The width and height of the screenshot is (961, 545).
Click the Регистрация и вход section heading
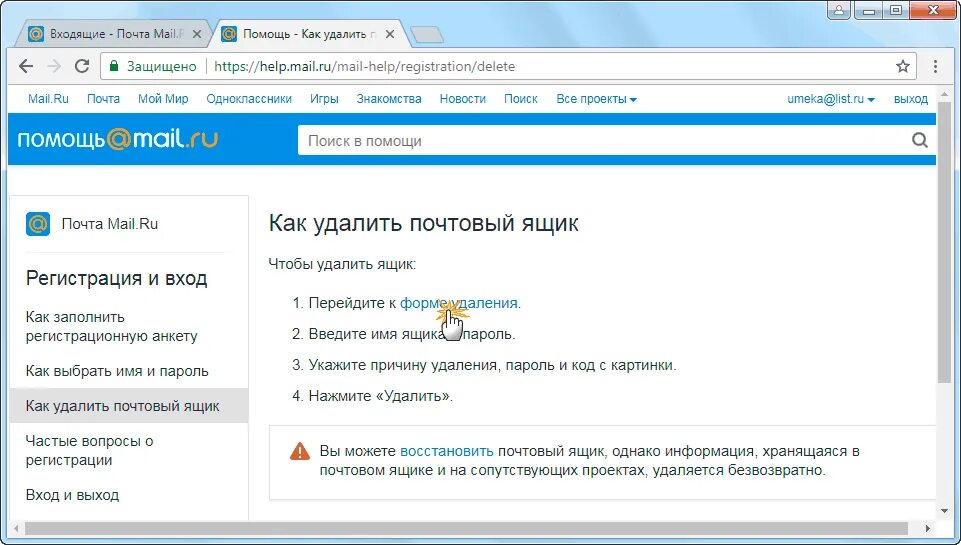[x=116, y=278]
